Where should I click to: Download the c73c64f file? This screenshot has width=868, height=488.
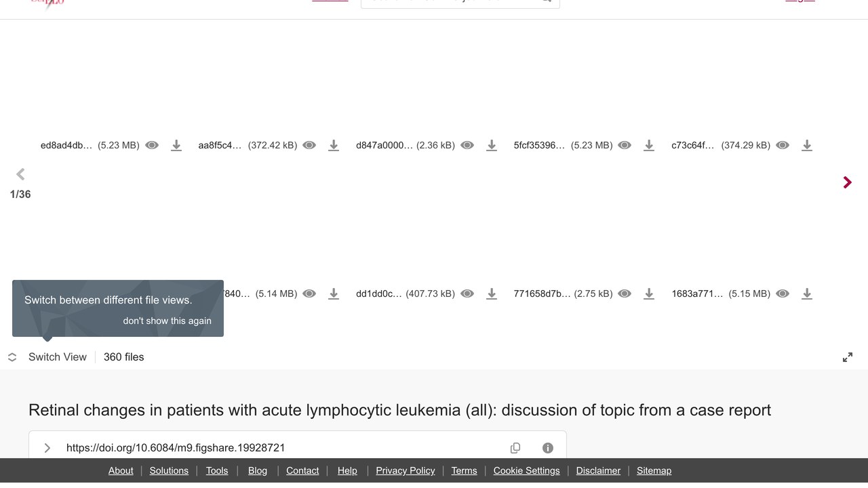point(807,145)
